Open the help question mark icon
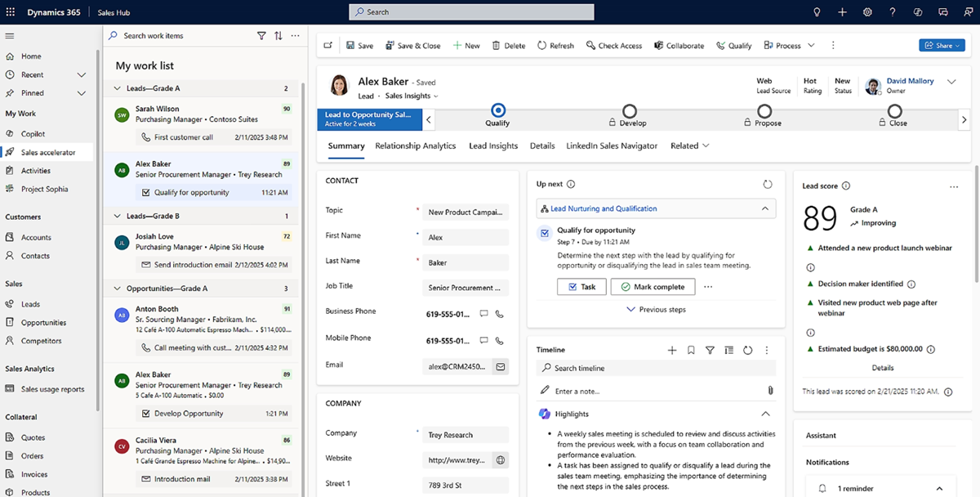The height and width of the screenshot is (497, 980). point(893,12)
